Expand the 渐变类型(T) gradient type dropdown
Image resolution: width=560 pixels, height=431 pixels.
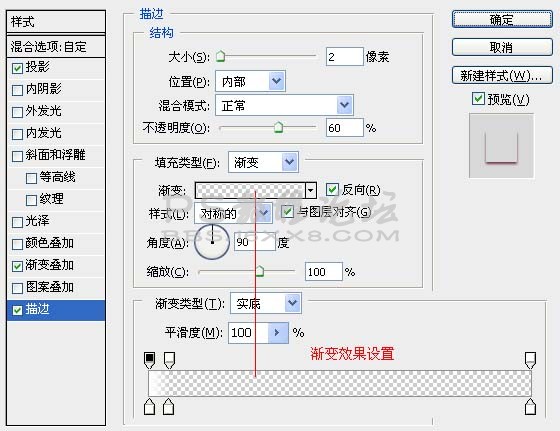(266, 304)
